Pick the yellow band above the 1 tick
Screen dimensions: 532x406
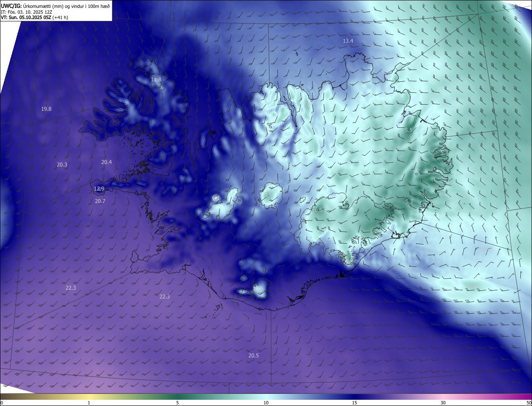(89, 397)
